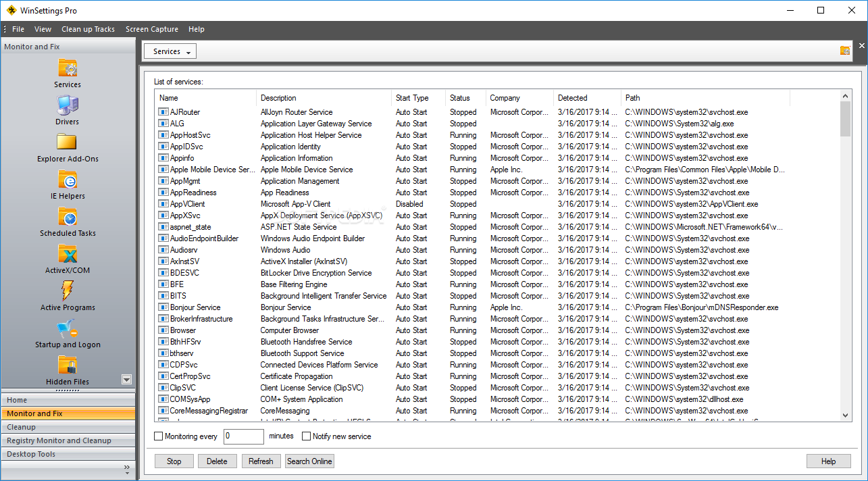Sort the list by Description column

[324, 98]
